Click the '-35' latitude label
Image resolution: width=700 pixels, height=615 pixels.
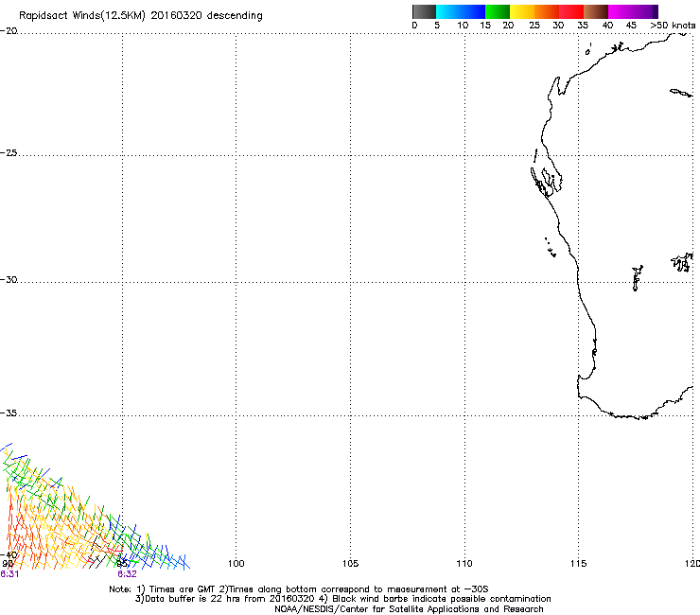[x=9, y=413]
